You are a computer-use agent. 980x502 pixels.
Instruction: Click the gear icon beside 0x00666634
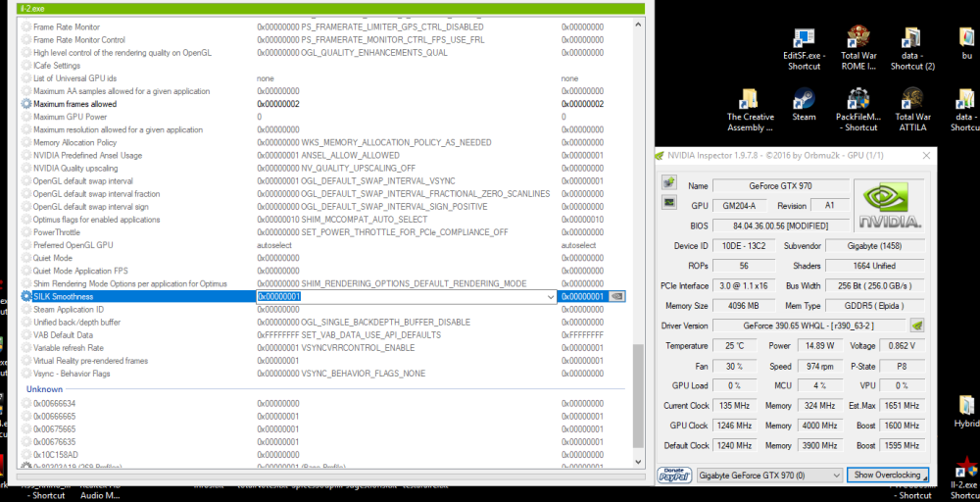pyautogui.click(x=25, y=403)
